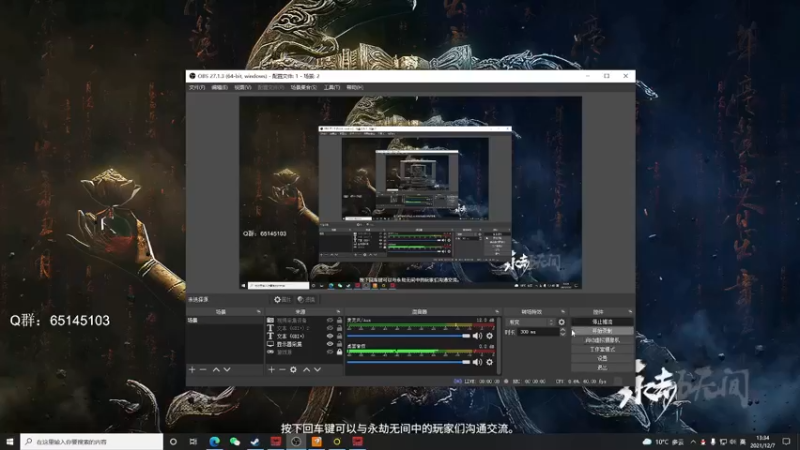This screenshot has width=800, height=450.
Task: Open Tools menu (工具)
Action: (x=332, y=88)
